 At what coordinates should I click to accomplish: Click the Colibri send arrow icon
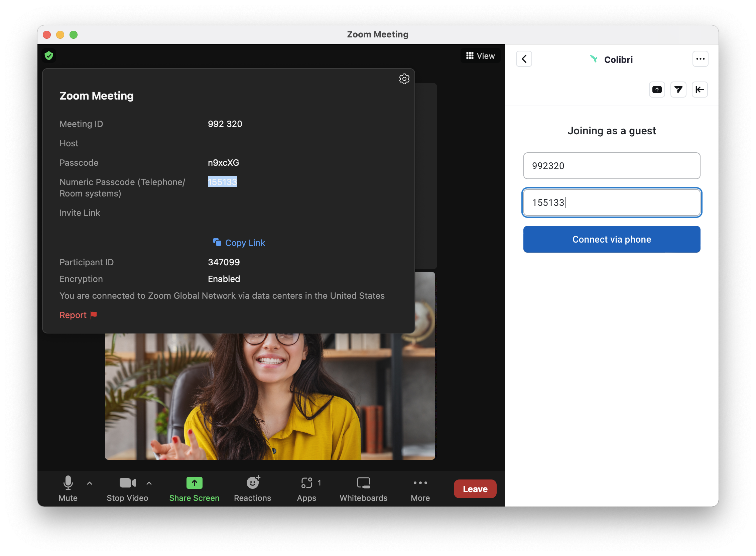(x=678, y=90)
